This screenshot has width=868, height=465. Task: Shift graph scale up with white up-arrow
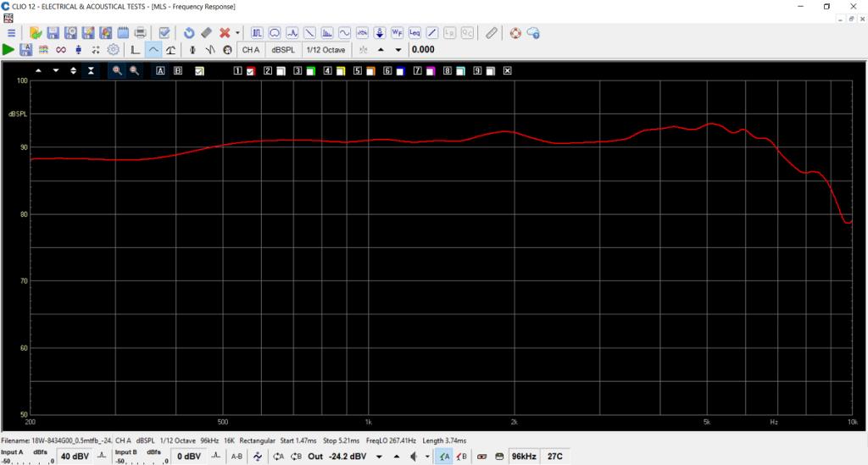click(38, 71)
